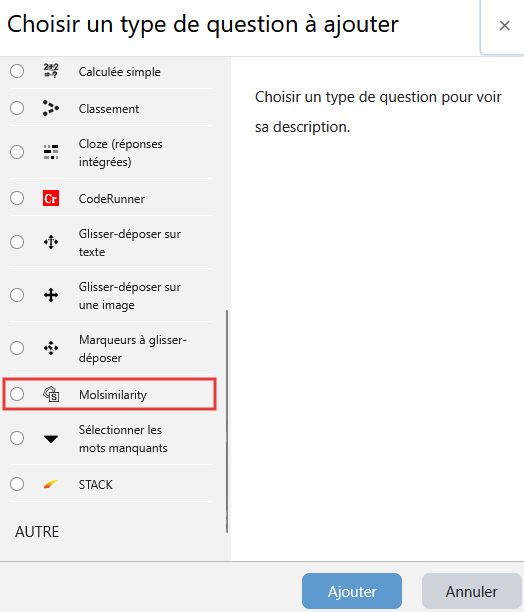Click the question list vertical scrollbar
Screen dimensions: 524x612
point(227,422)
